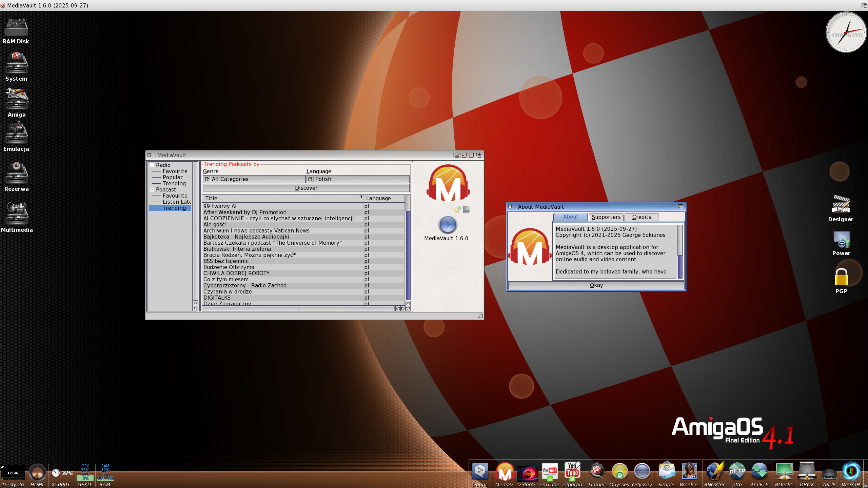Open the Language Polish chooser
Screen dimensions: 868x488
coord(358,179)
